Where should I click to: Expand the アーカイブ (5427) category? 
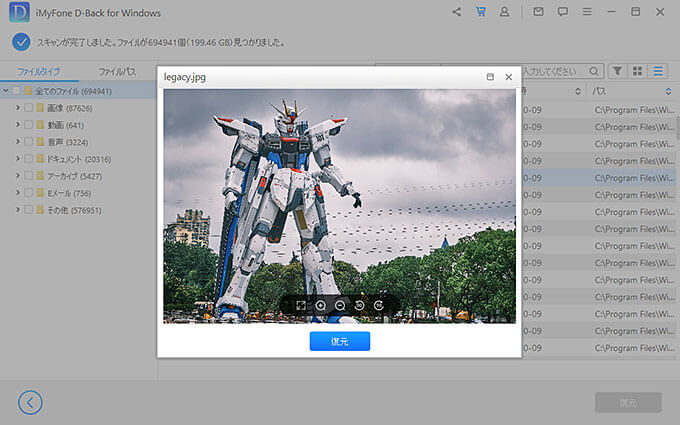pos(17,176)
